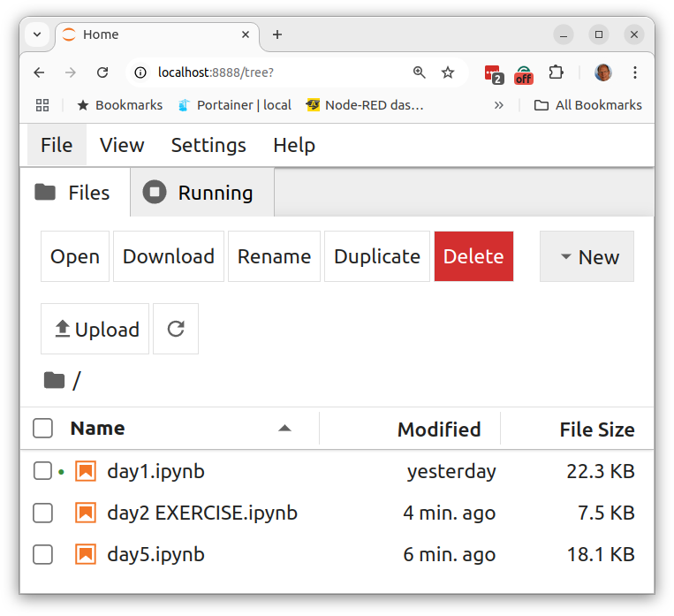The image size is (674, 616).
Task: Reload the page using browser reload icon
Action: click(x=102, y=72)
